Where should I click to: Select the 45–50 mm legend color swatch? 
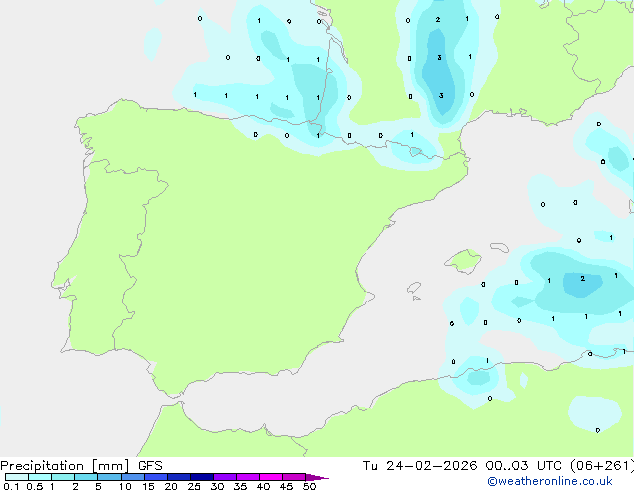click(294, 477)
